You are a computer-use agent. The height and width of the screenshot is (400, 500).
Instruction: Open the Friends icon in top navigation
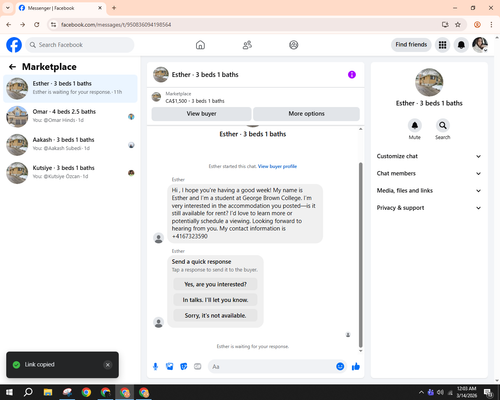[x=247, y=45]
